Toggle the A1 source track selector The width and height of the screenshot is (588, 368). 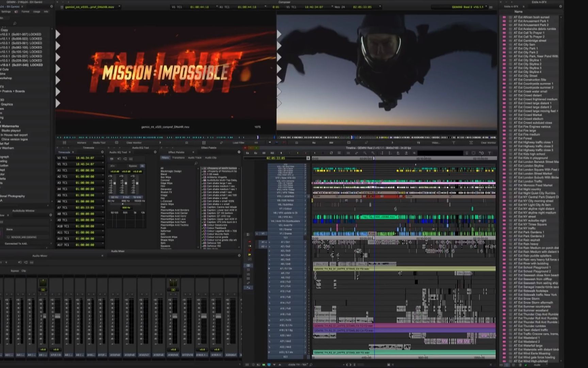pyautogui.click(x=263, y=242)
